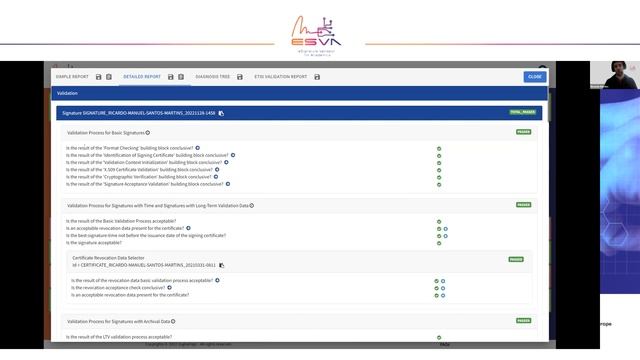The width and height of the screenshot is (640, 360).
Task: Switch to the Simple Report tab
Action: tap(72, 77)
